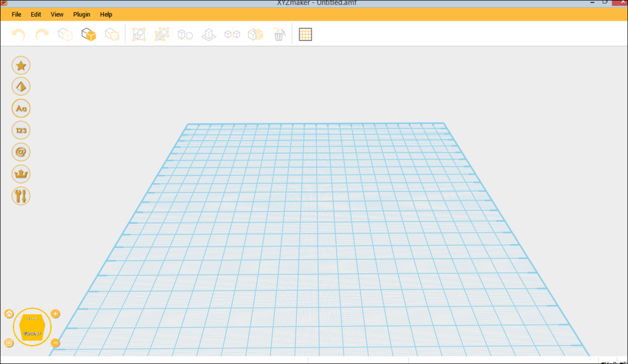This screenshot has height=364, width=628.
Task: Click the trash can delete icon
Action: click(279, 34)
